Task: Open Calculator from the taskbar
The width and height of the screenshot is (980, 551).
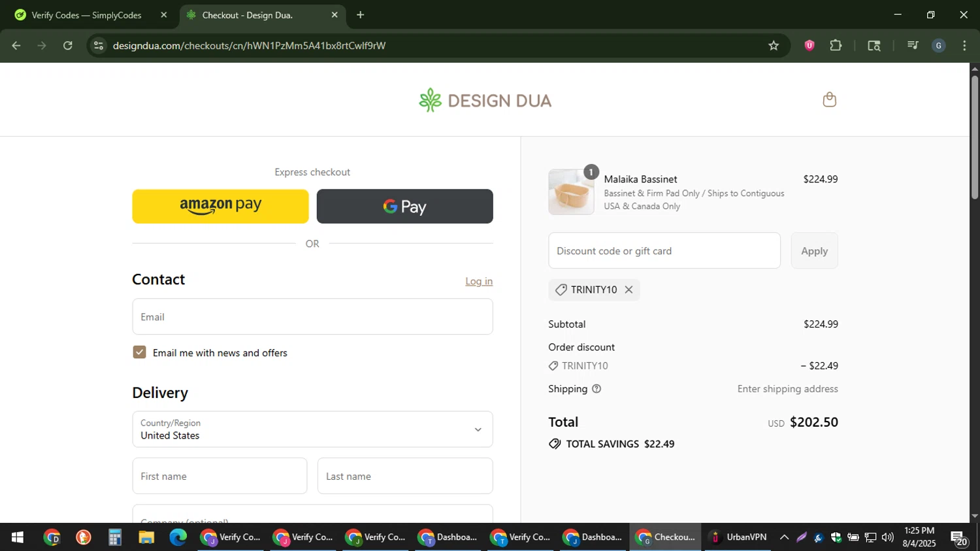Action: click(x=115, y=537)
